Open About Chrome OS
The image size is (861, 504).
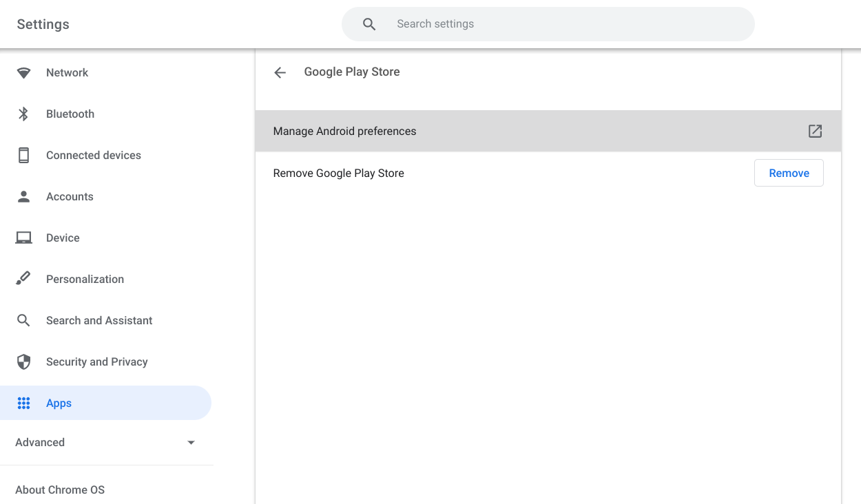[x=60, y=490]
